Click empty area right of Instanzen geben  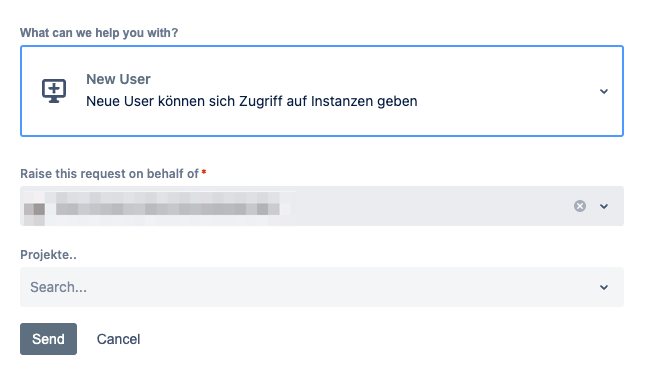coord(504,101)
